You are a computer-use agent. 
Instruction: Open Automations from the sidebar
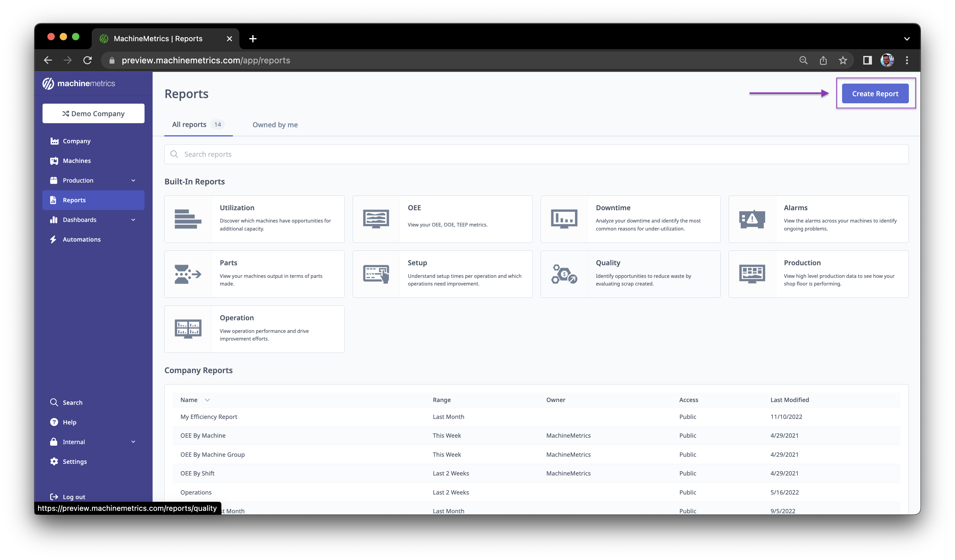pos(81,239)
